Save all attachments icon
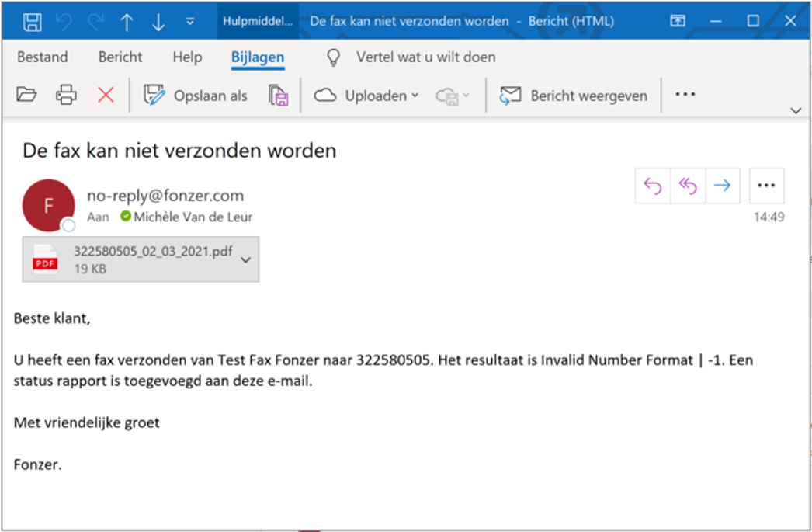This screenshot has width=812, height=532. tap(278, 96)
